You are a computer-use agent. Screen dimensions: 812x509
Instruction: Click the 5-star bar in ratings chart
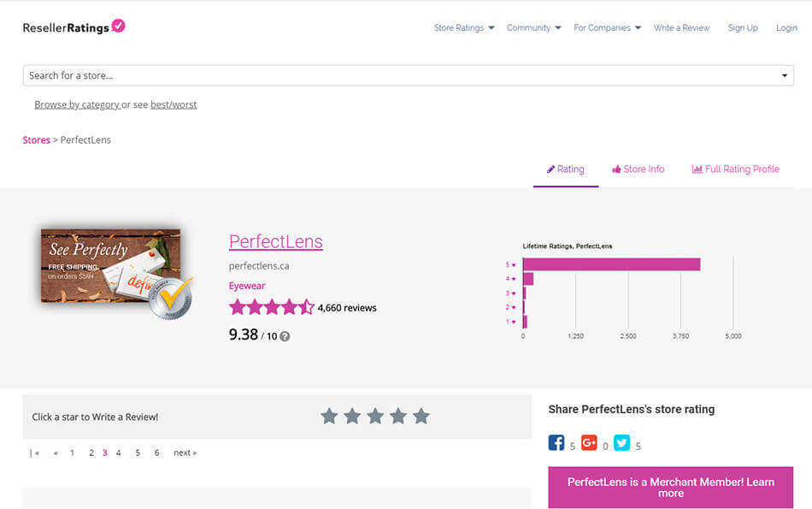click(x=612, y=264)
